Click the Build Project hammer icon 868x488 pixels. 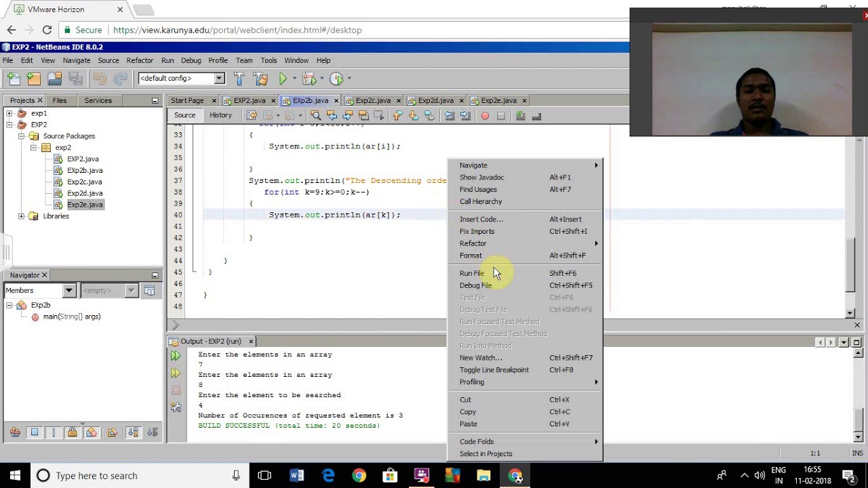coord(239,79)
